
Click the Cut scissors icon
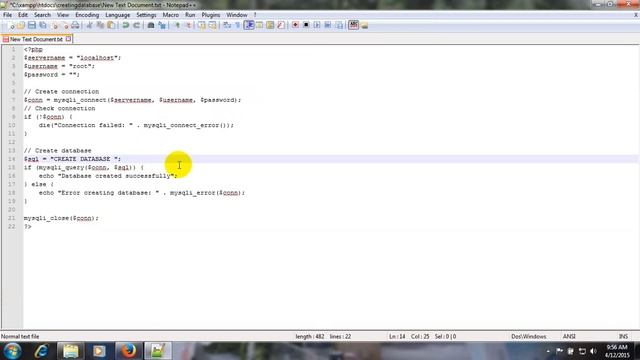89,25
